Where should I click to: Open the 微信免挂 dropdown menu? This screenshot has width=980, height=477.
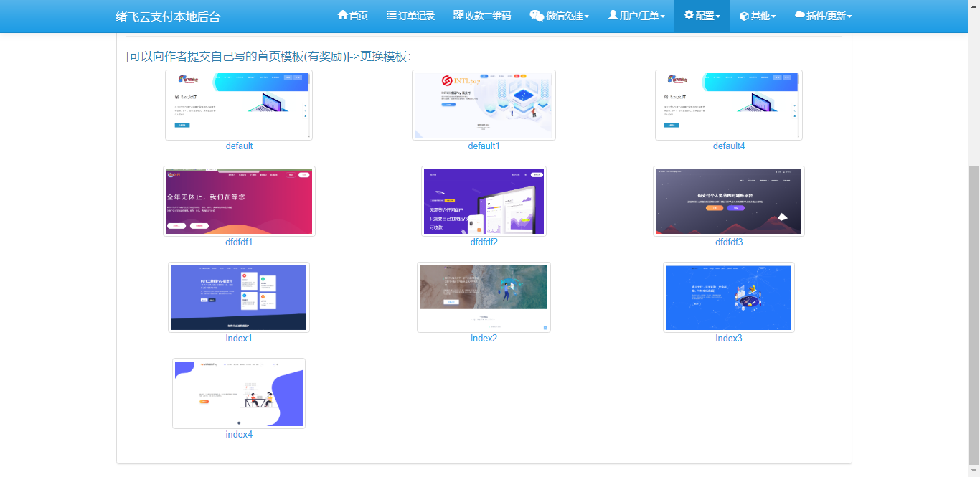[x=560, y=16]
